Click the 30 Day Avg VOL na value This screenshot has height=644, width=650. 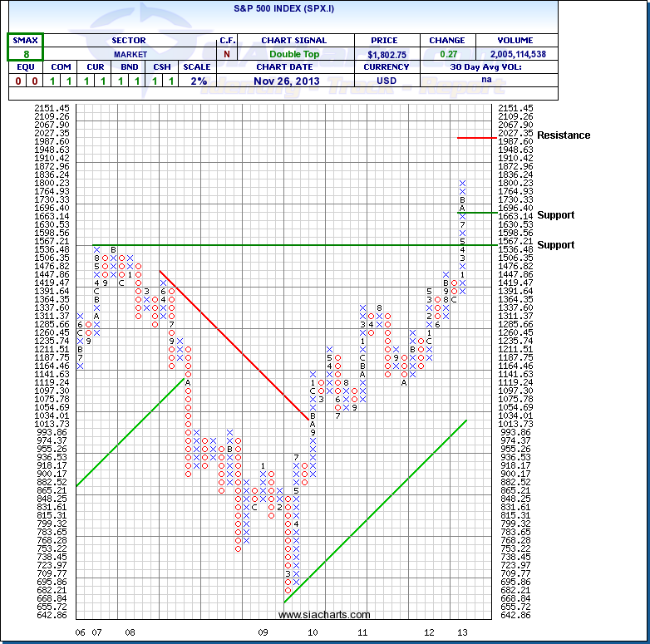point(488,81)
